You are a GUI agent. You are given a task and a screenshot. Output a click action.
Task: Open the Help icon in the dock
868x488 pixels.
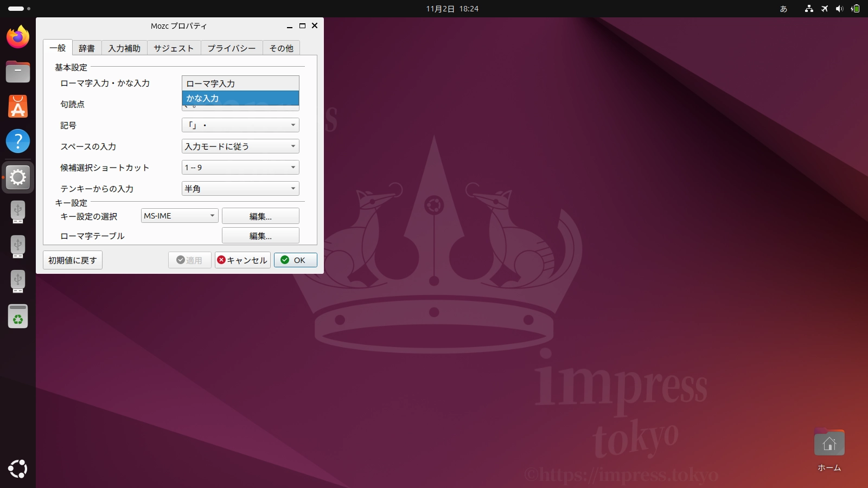tap(18, 141)
